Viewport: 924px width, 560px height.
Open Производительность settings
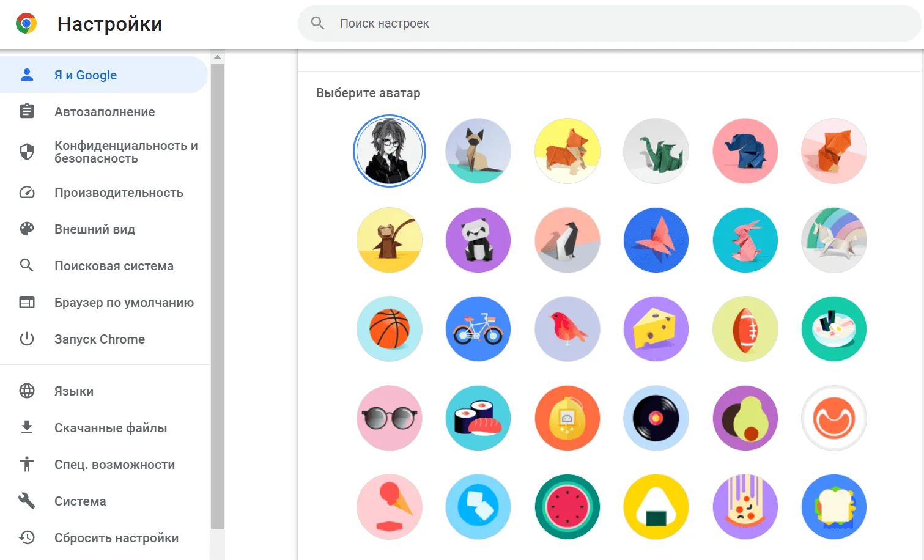click(x=104, y=192)
